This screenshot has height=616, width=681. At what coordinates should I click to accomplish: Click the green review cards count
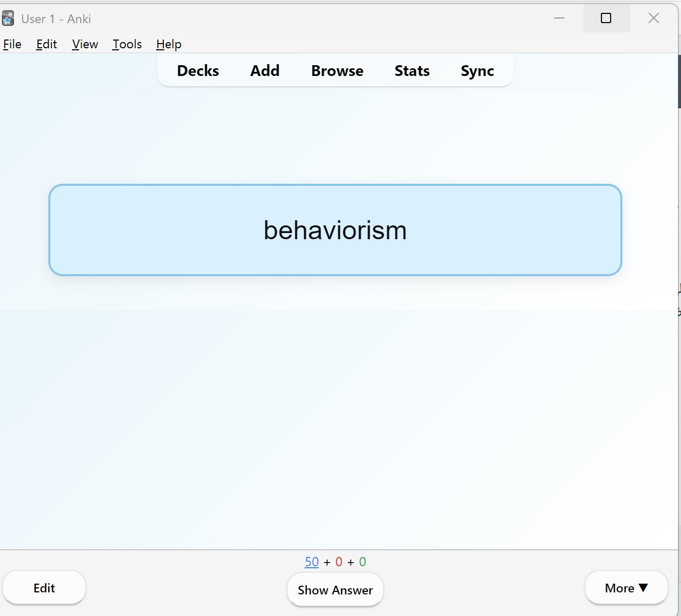pos(363,562)
